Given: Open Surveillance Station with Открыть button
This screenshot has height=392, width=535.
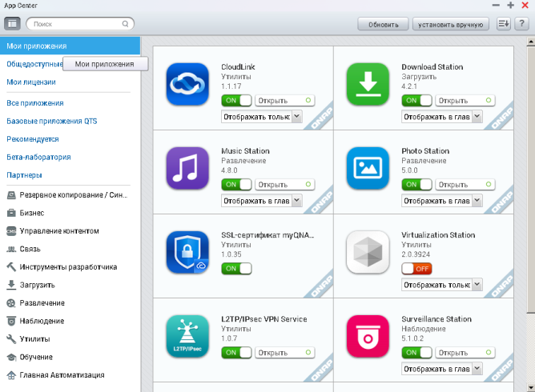Looking at the screenshot, I should (x=465, y=353).
